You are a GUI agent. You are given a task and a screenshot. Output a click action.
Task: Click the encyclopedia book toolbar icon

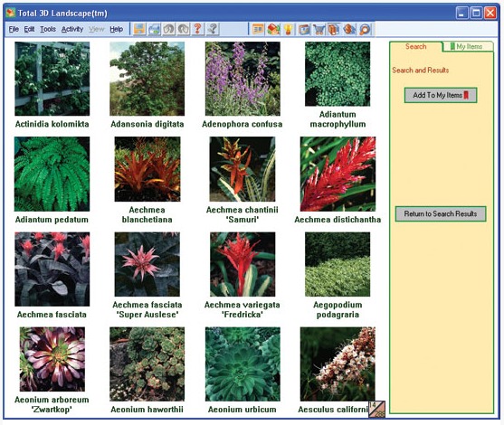point(334,29)
